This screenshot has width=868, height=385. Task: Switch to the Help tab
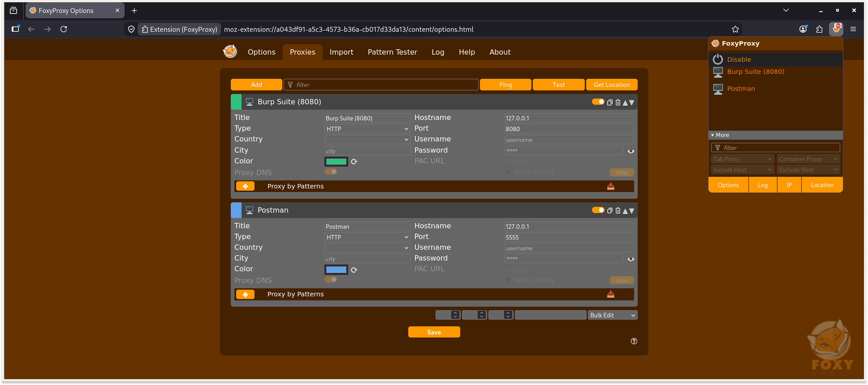[467, 52]
